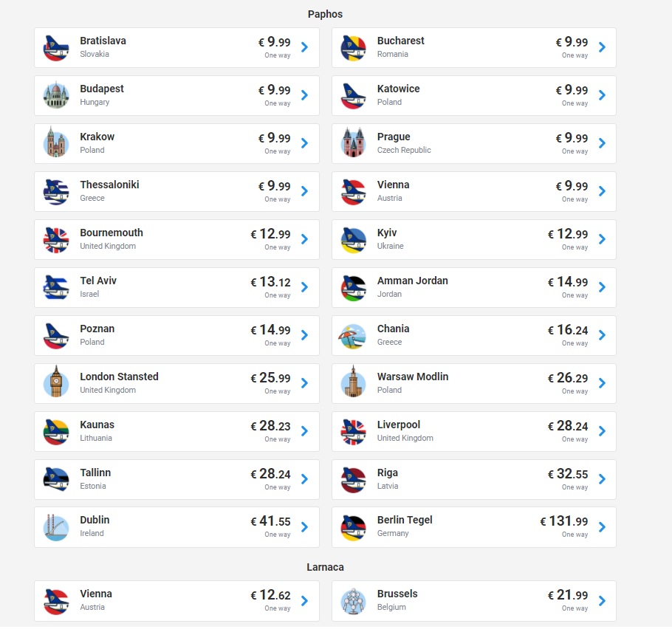Select the Kyiv Ukraine destination name

pos(387,233)
